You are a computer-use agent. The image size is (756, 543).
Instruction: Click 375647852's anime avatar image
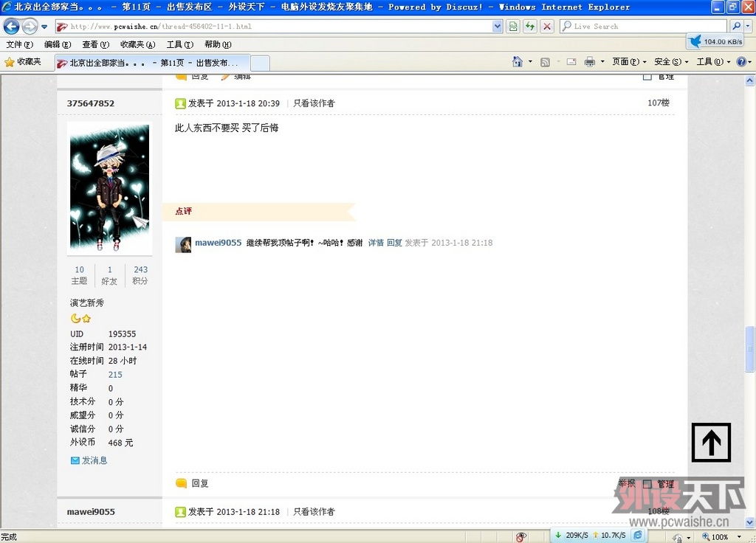click(109, 188)
